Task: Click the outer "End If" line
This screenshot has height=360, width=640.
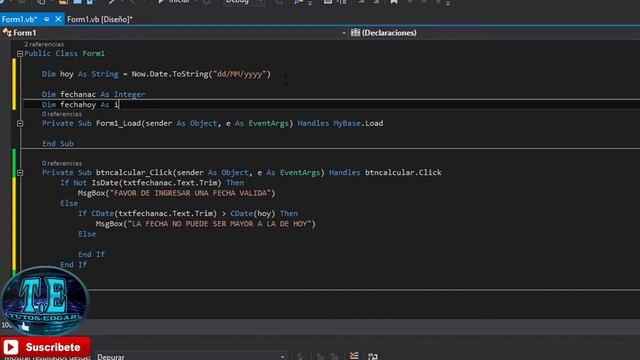Action: (x=73, y=264)
